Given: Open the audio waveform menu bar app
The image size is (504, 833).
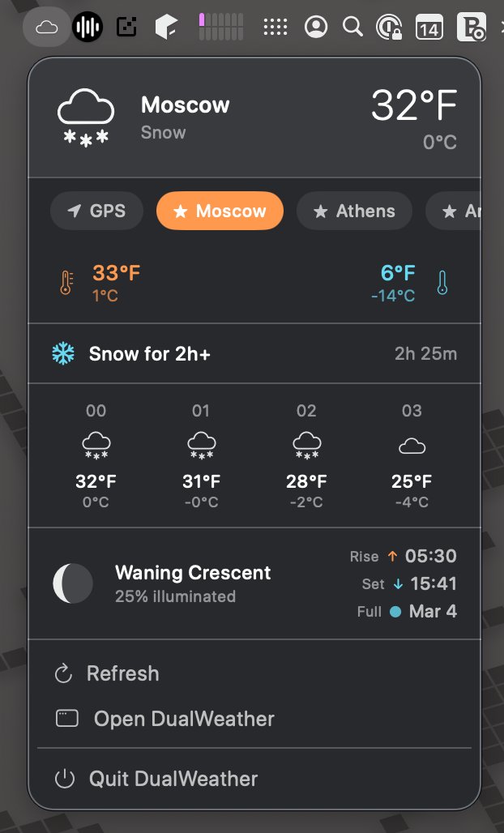Looking at the screenshot, I should click(87, 28).
